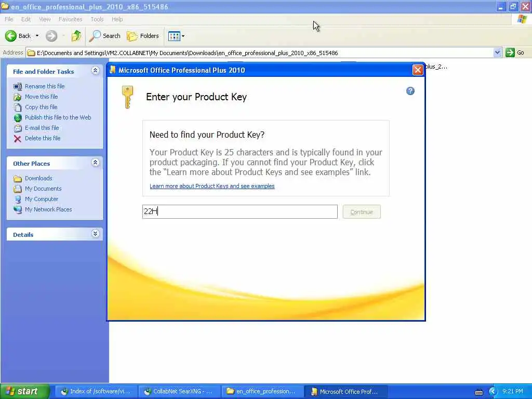Click the 9:21 PM clock

pyautogui.click(x=513, y=391)
